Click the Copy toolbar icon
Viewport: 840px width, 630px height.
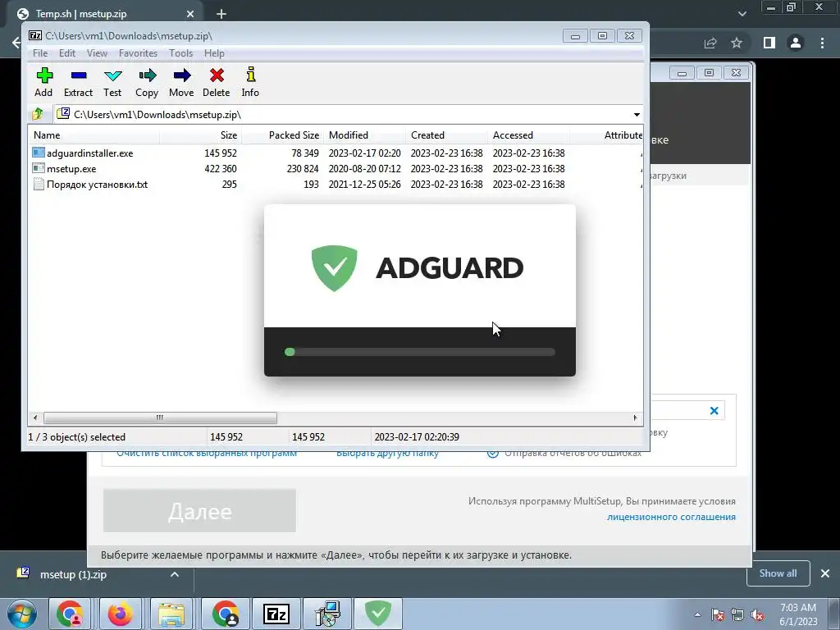[x=147, y=75]
